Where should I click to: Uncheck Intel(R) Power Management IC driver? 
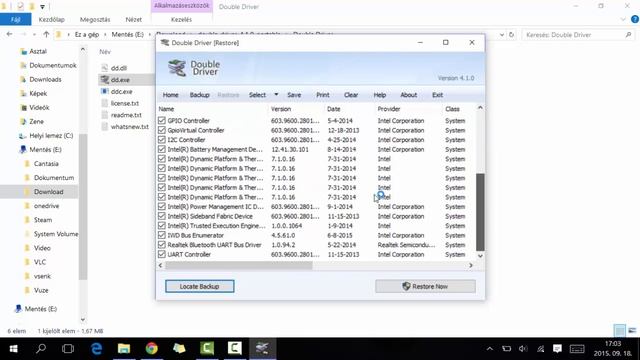click(162, 207)
